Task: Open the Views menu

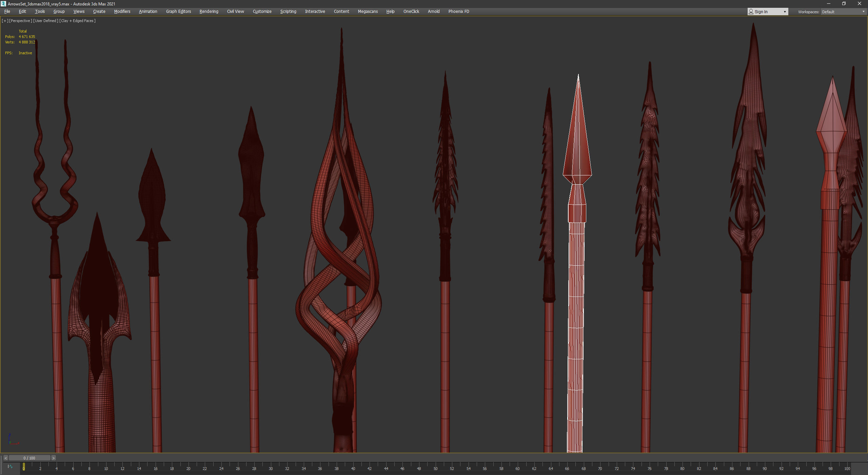Action: (79, 12)
